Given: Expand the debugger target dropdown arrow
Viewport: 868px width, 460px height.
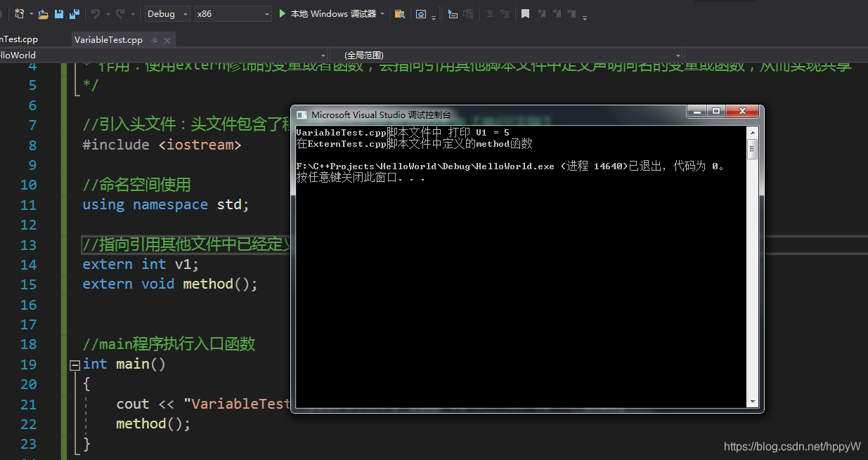Looking at the screenshot, I should (382, 14).
